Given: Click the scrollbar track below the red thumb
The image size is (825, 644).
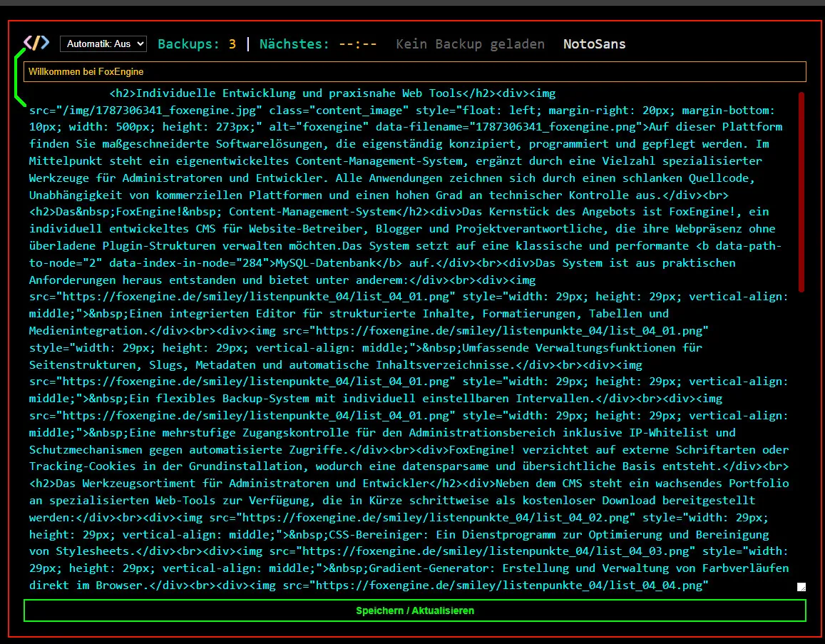Looking at the screenshot, I should tap(801, 436).
